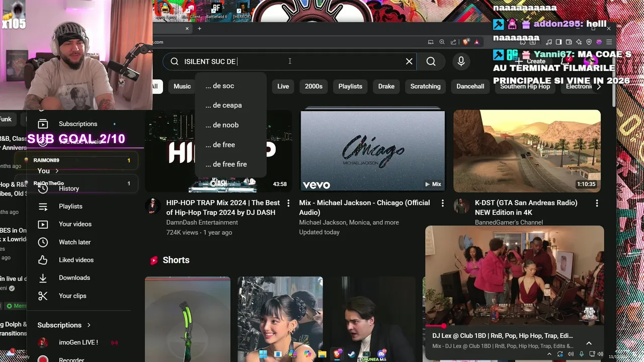The height and width of the screenshot is (362, 644).
Task: Select the 2000s filter chip
Action: pos(313,86)
